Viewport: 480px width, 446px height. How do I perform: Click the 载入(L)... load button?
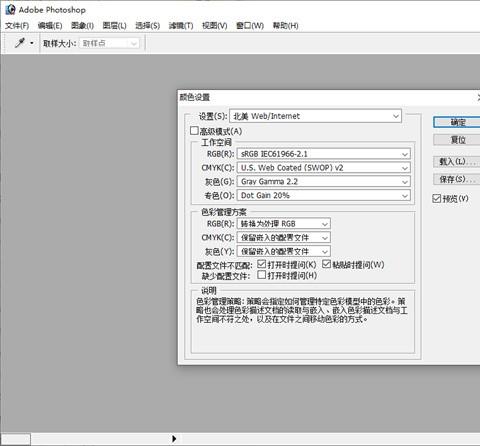[x=457, y=162]
